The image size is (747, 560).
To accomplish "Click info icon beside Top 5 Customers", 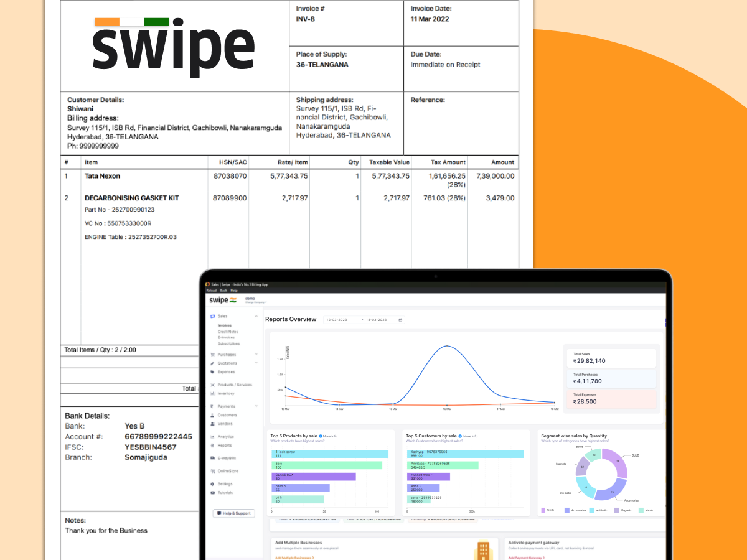I will coord(461,436).
